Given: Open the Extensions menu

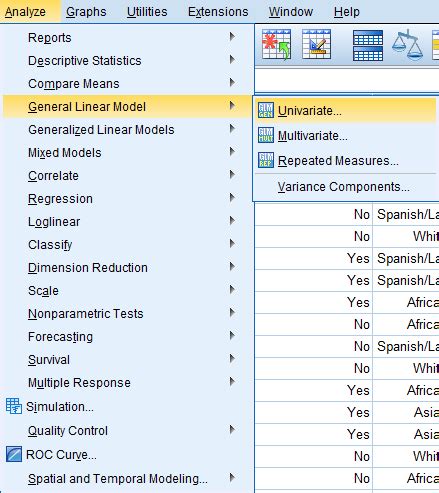Looking at the screenshot, I should pyautogui.click(x=218, y=12).
